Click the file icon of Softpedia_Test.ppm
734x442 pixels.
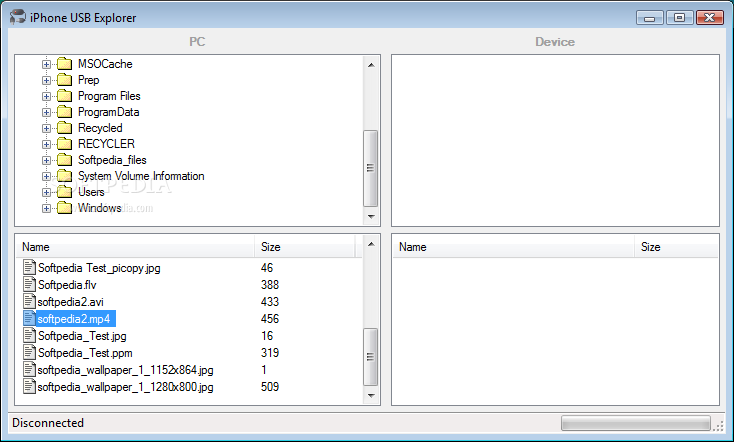(29, 353)
